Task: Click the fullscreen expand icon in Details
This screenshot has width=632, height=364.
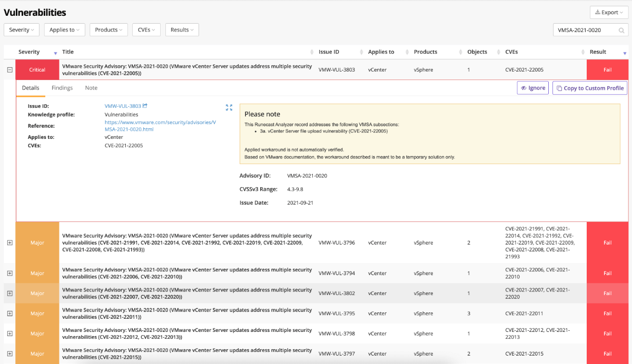Action: [229, 107]
